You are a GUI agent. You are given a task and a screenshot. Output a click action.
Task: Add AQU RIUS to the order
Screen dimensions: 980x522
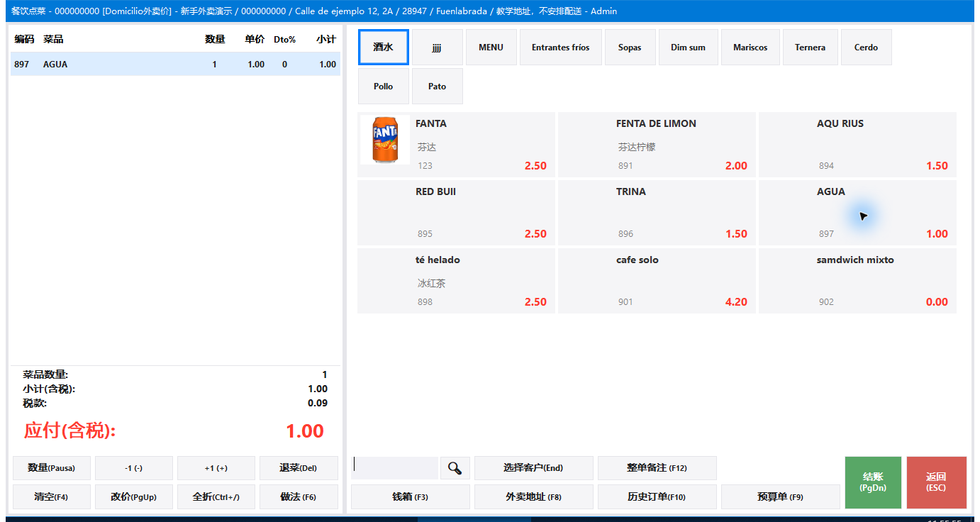coord(857,145)
